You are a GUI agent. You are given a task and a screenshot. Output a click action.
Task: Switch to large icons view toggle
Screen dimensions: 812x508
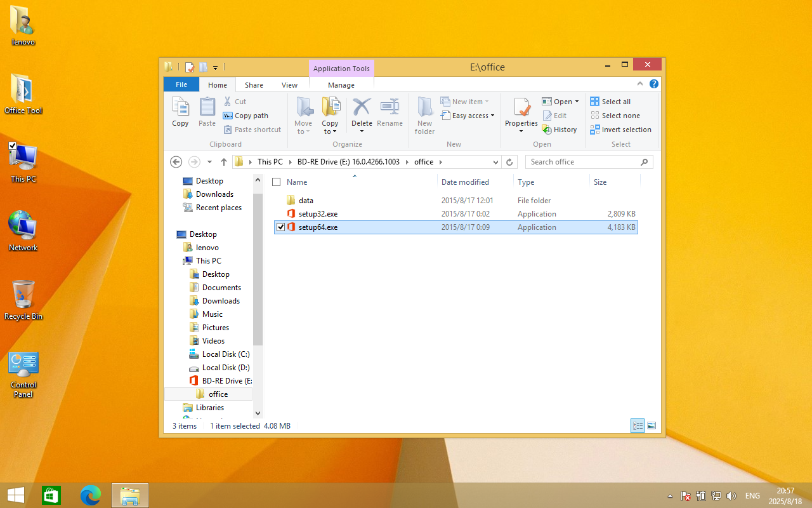(x=652, y=425)
